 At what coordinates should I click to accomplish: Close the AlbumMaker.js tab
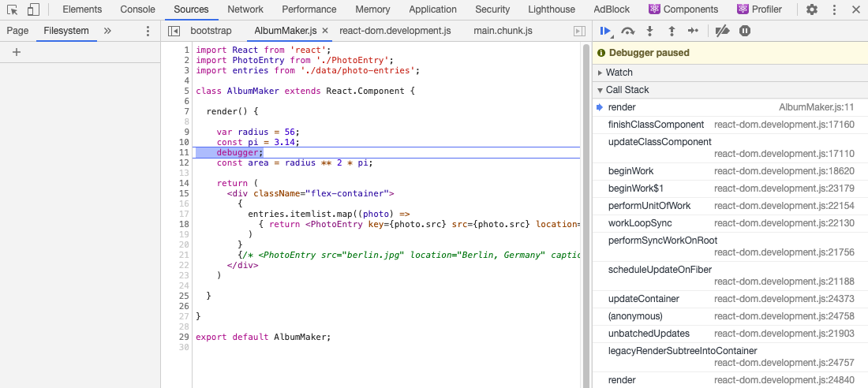[325, 31]
